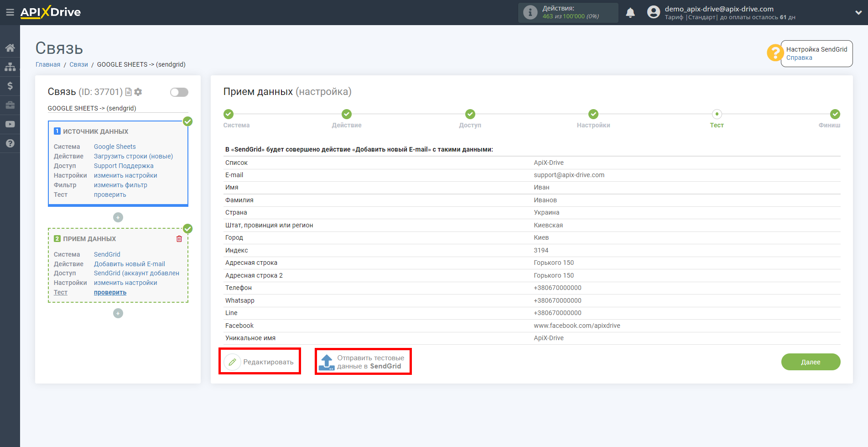This screenshot has width=868, height=447.
Task: Click the ApiX-Drive logo
Action: [51, 12]
